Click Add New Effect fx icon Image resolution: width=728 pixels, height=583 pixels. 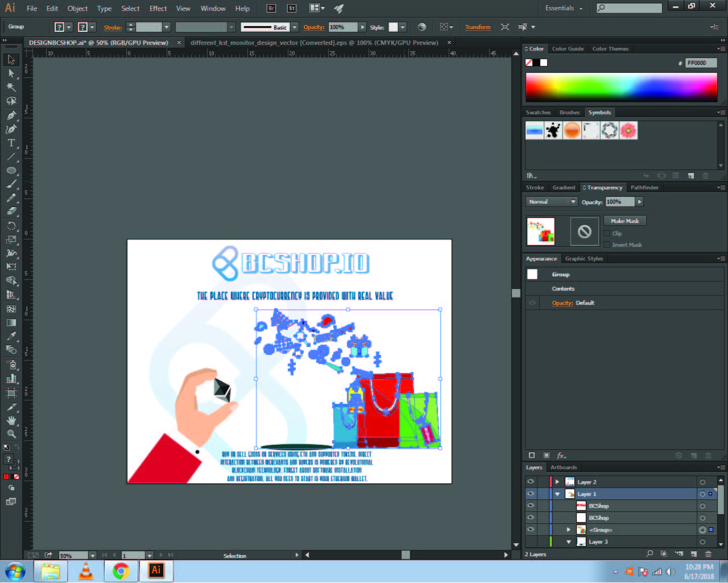561,456
